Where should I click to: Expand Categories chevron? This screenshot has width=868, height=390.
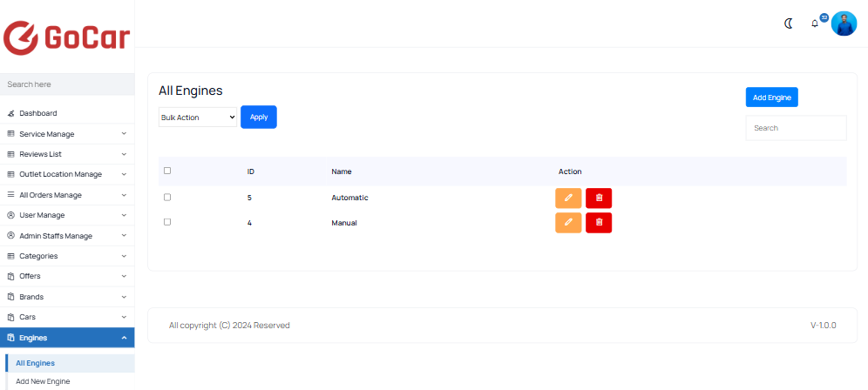pos(124,256)
